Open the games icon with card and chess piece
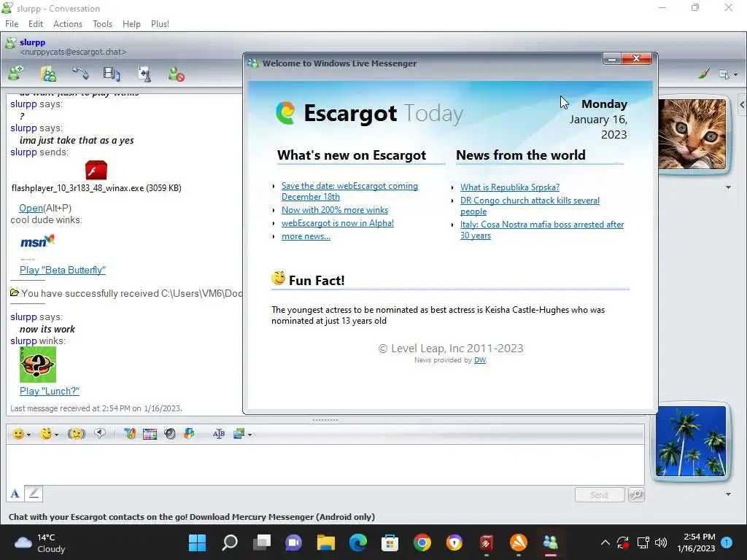 coord(144,74)
